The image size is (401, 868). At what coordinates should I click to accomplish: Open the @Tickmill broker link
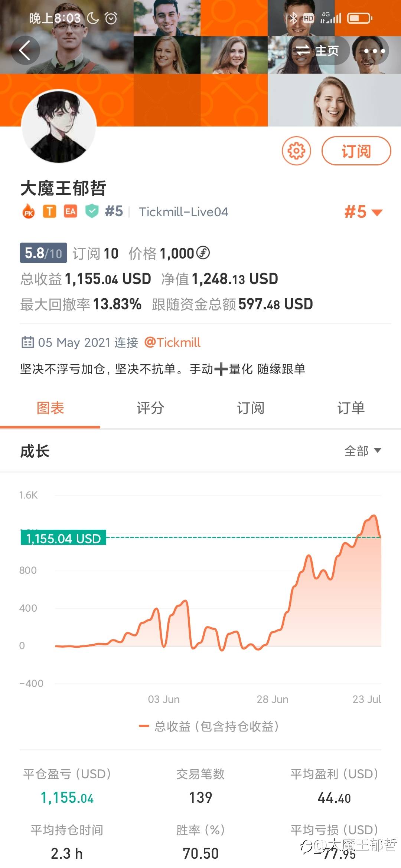[172, 342]
